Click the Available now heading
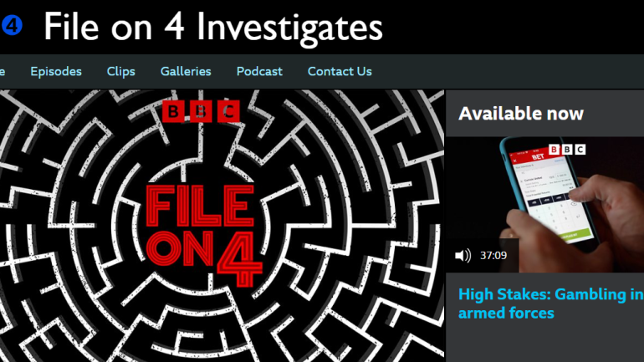644x362 pixels. pos(521,114)
